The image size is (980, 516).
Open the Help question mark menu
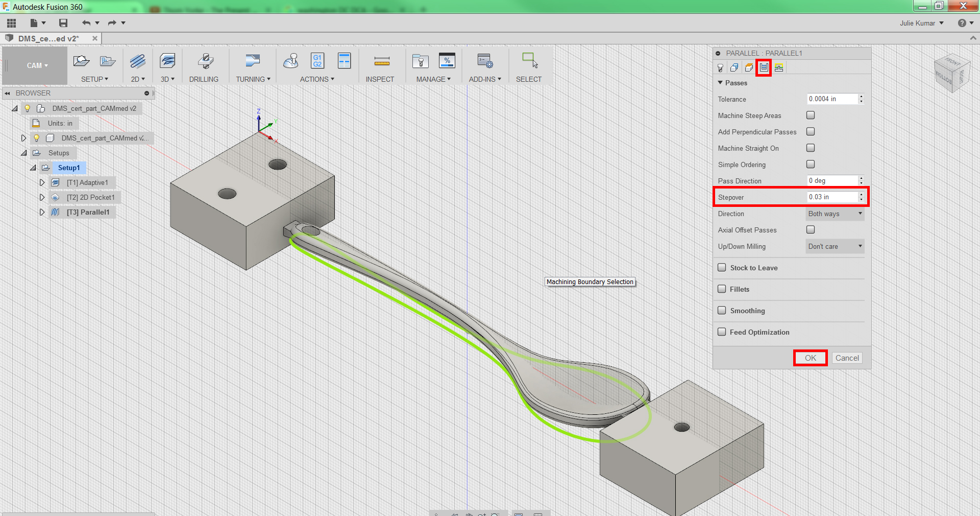[x=965, y=23]
